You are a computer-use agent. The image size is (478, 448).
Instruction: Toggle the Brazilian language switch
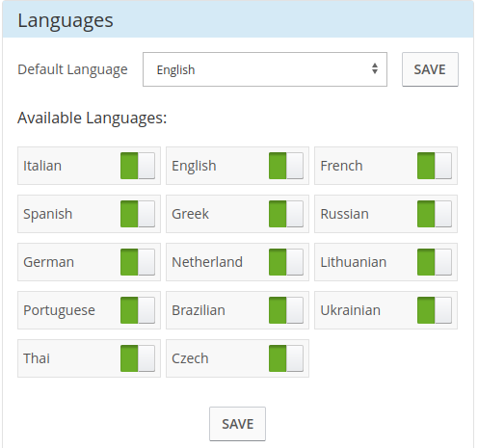coord(286,310)
